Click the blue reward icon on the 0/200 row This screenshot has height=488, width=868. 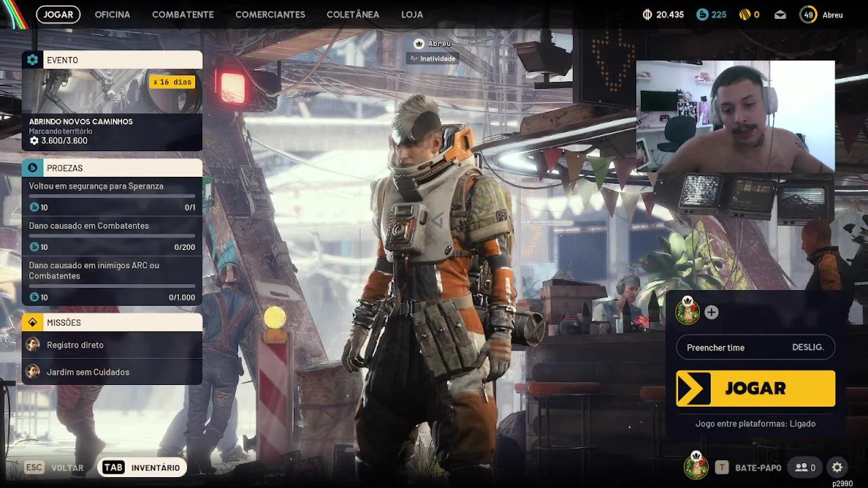click(x=35, y=247)
